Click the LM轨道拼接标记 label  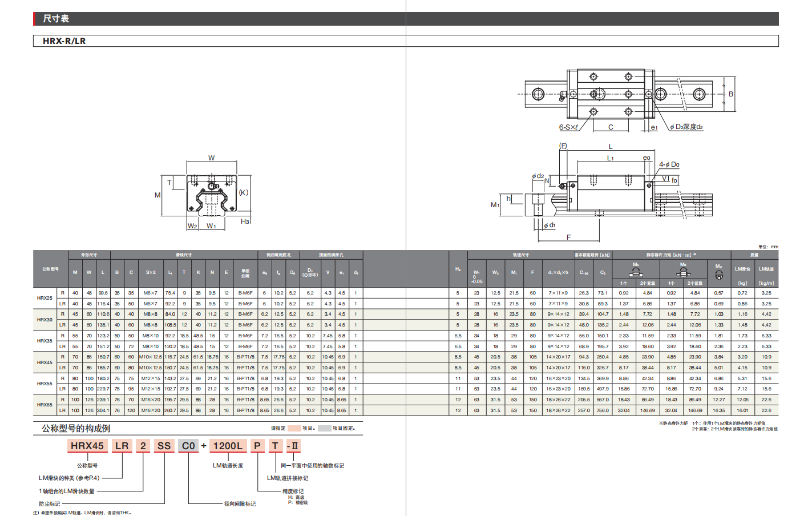287,478
